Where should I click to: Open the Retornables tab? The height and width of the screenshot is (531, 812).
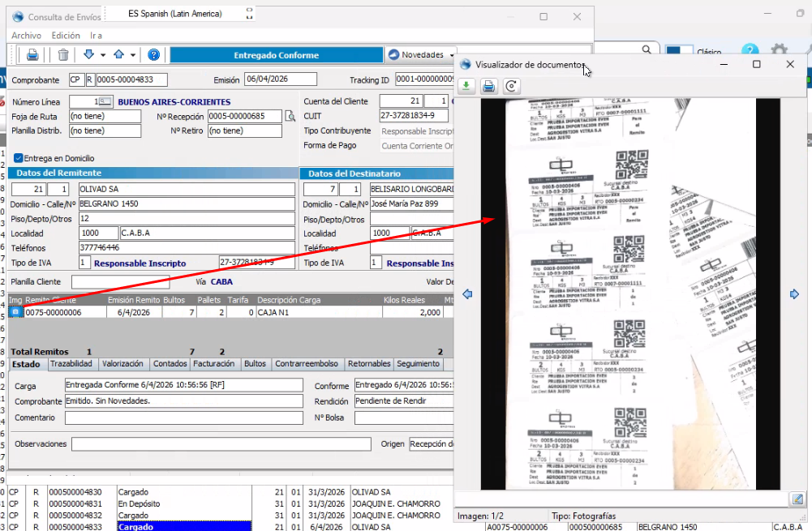coord(369,364)
